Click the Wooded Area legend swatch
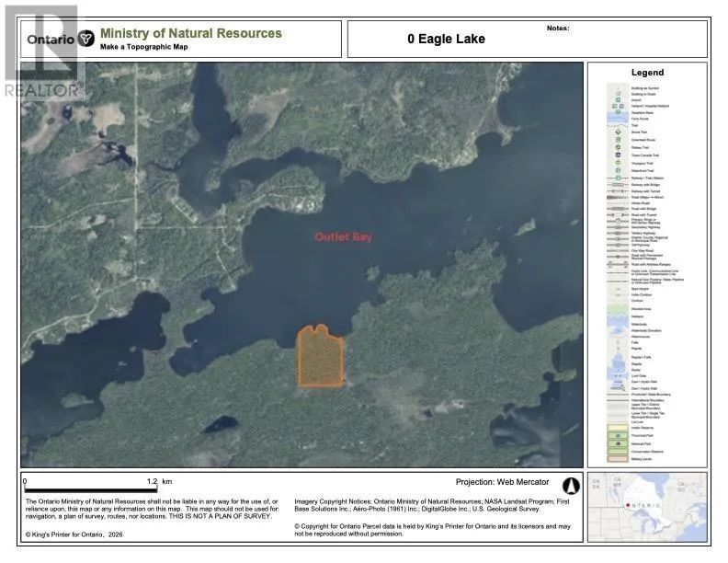The height and width of the screenshot is (563, 728). (618, 308)
